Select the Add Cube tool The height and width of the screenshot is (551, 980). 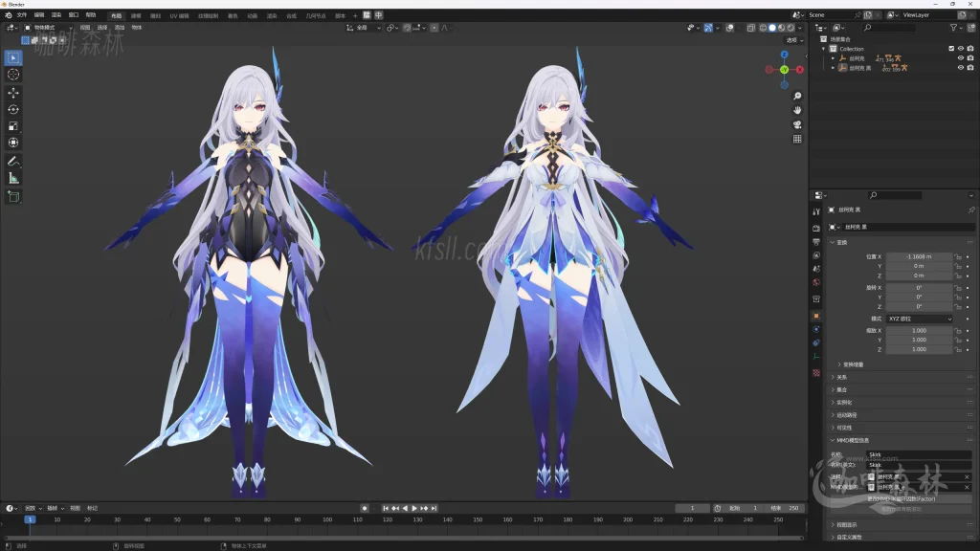tap(13, 197)
